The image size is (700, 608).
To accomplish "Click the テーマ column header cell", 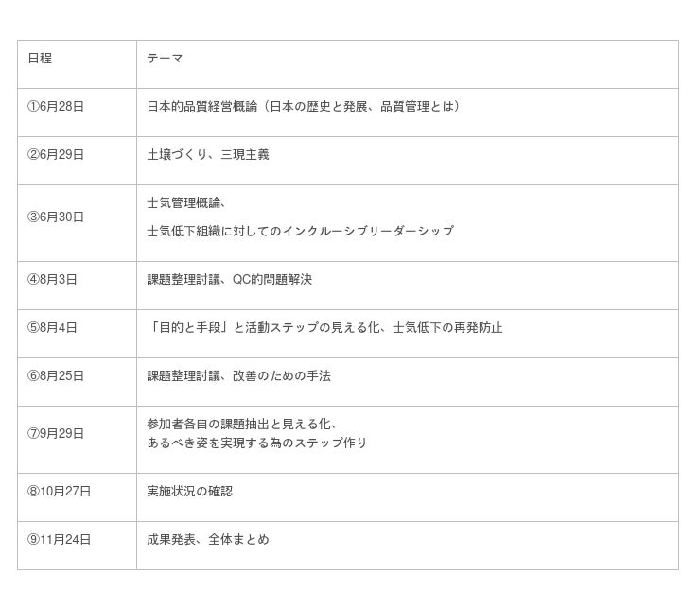I will [x=165, y=59].
